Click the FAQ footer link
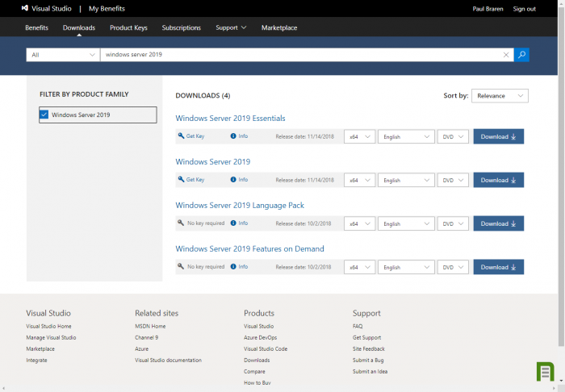The image size is (565, 392). (x=358, y=326)
